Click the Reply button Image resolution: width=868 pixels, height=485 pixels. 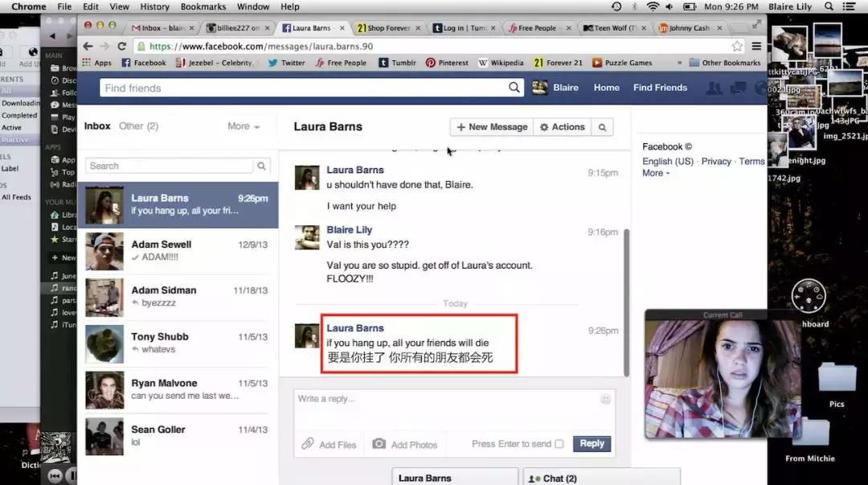click(592, 443)
